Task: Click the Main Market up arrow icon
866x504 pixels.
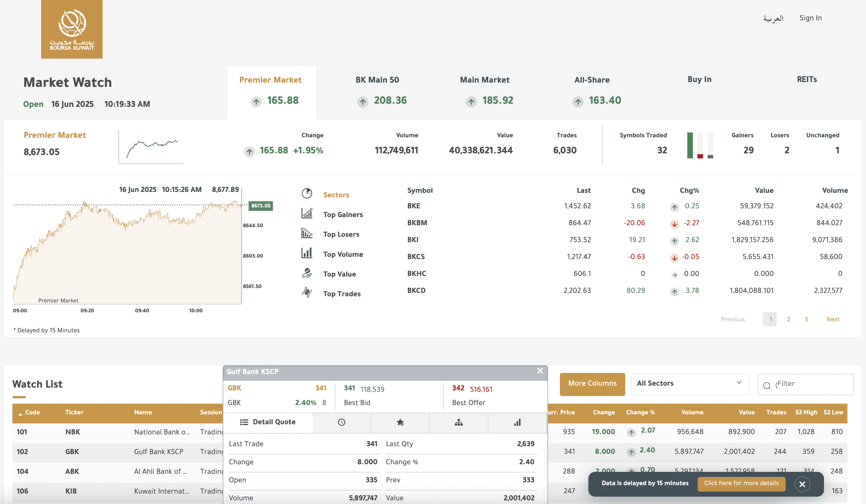Action: (x=471, y=102)
